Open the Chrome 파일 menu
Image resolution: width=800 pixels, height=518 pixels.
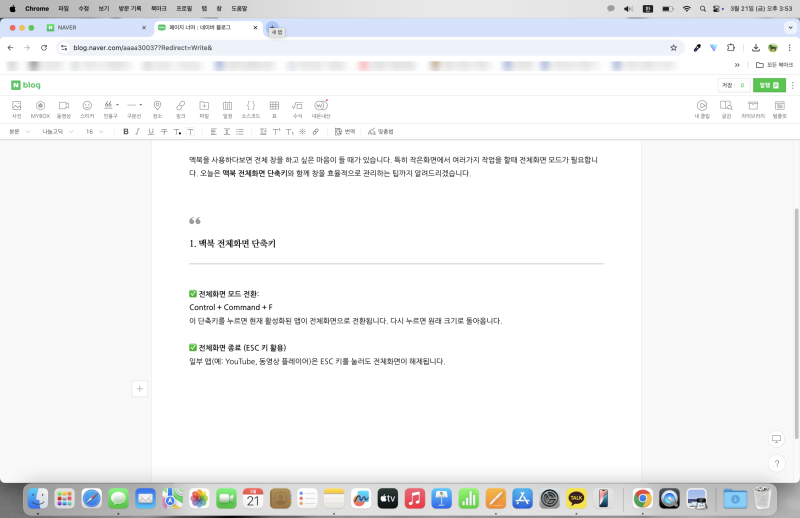coord(63,9)
